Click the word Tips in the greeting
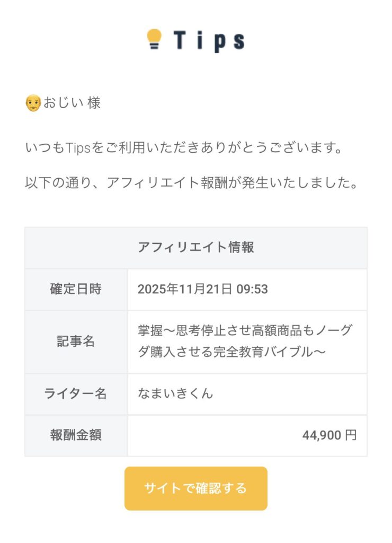This screenshot has height=543, width=392. coord(79,147)
